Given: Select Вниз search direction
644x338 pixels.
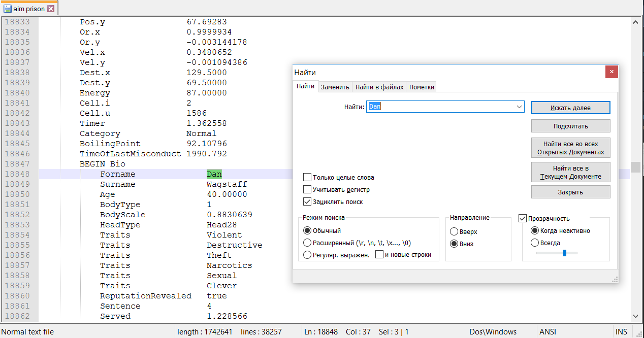Looking at the screenshot, I should click(x=454, y=244).
